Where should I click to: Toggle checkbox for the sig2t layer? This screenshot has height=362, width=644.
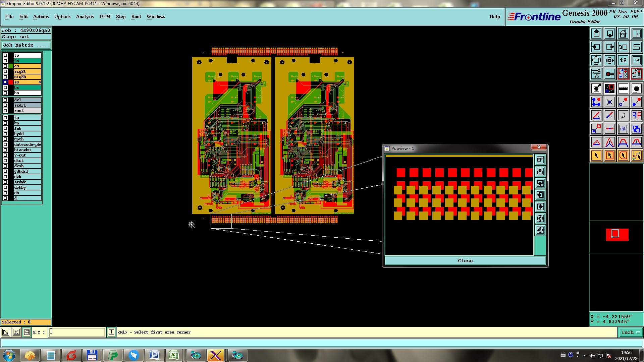coord(5,71)
